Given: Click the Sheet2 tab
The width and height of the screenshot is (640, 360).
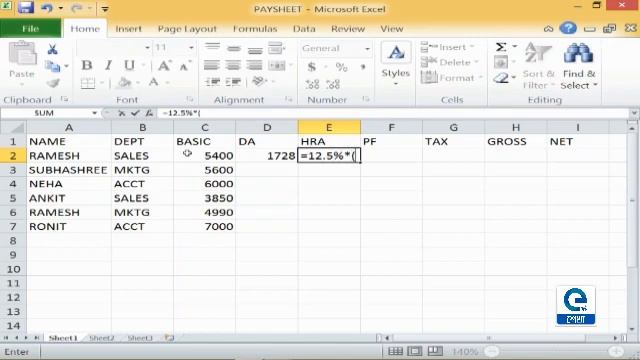Looking at the screenshot, I should [102, 338].
